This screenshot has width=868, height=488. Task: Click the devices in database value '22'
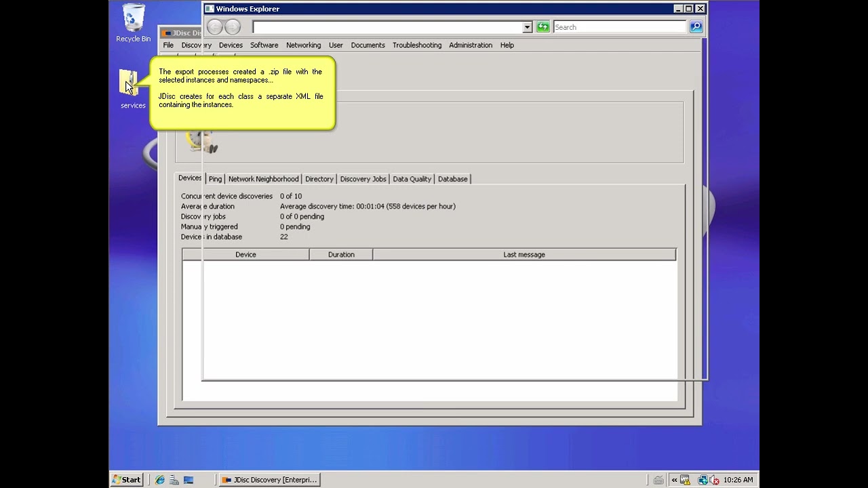(284, 237)
